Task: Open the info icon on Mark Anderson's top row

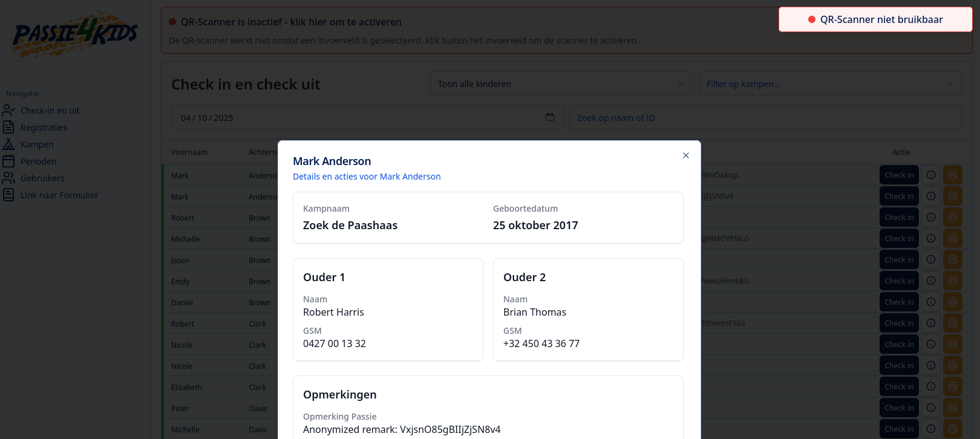Action: coord(931,174)
